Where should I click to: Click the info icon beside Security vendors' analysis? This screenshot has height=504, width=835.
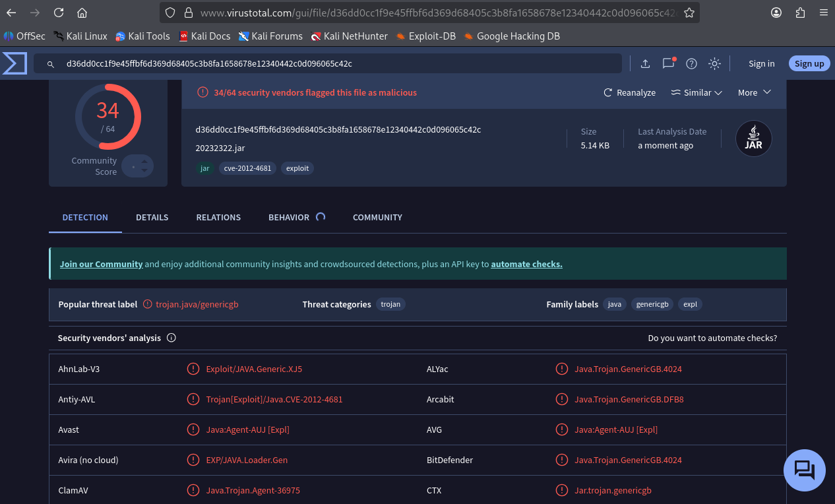[x=171, y=338]
